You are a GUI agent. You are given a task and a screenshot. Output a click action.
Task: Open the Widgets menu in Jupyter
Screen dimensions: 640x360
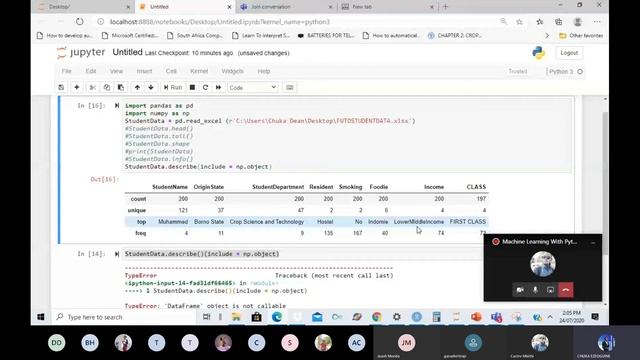[232, 71]
